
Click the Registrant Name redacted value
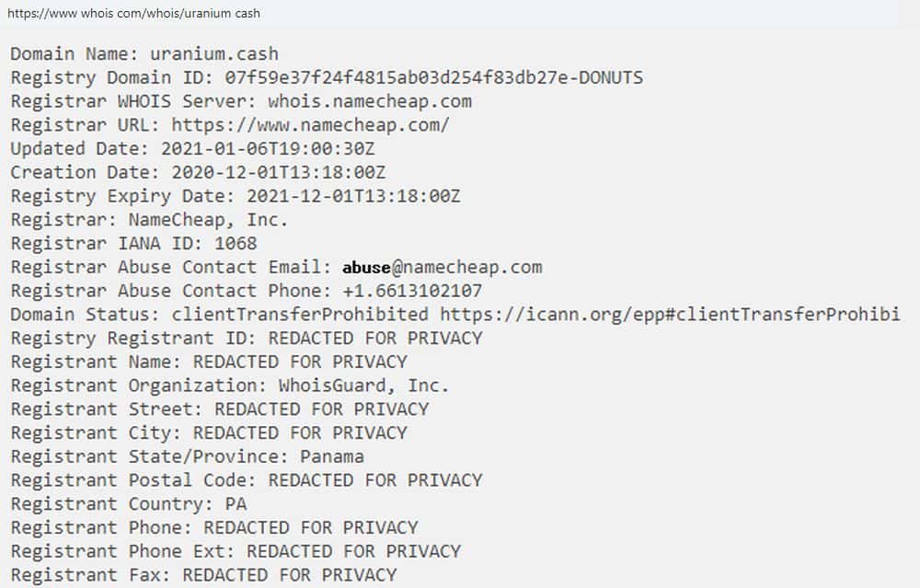[300, 362]
